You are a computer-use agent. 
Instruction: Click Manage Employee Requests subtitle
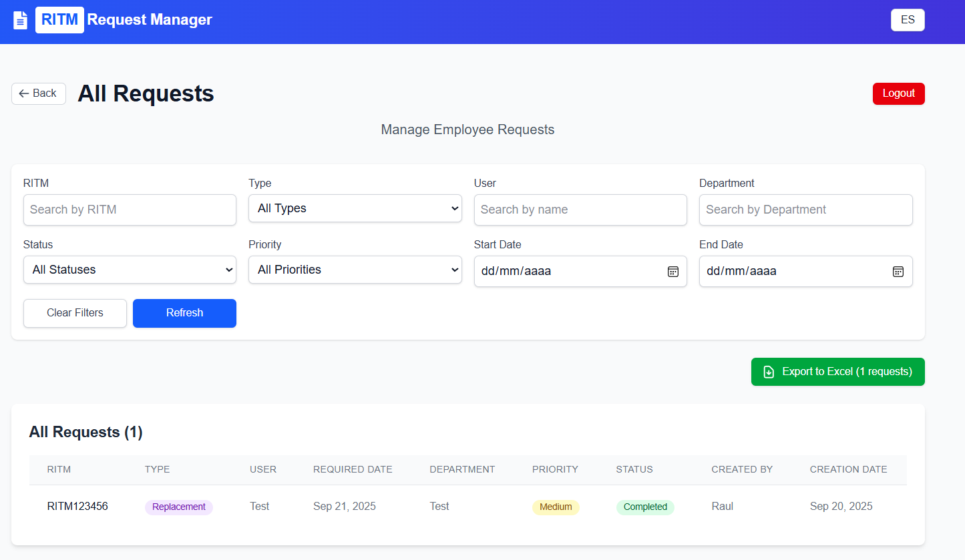pyautogui.click(x=467, y=129)
